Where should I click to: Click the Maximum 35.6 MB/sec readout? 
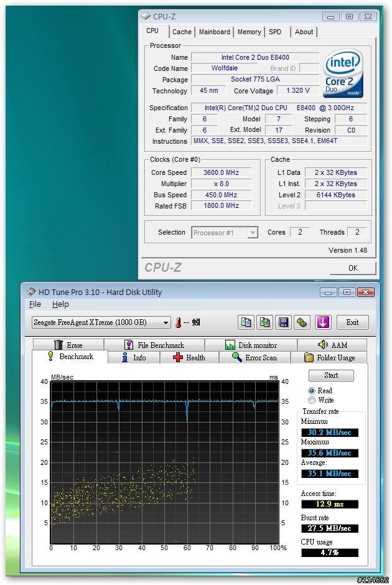click(329, 453)
